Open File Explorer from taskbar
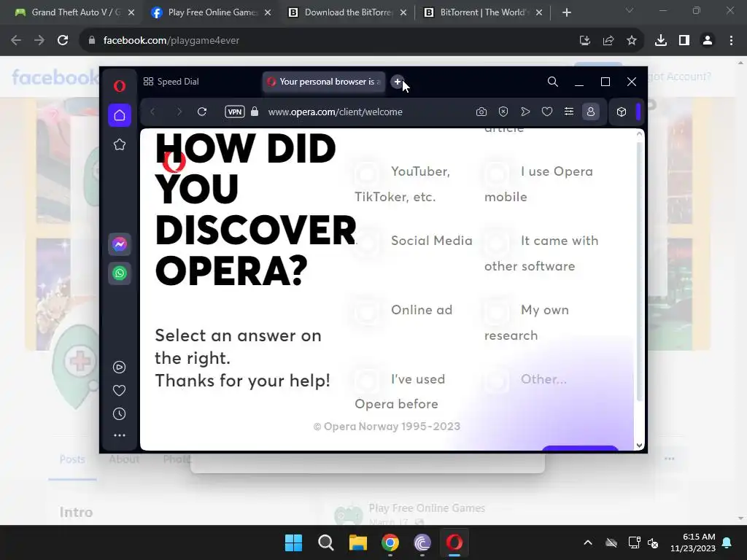The width and height of the screenshot is (747, 560). pyautogui.click(x=357, y=542)
